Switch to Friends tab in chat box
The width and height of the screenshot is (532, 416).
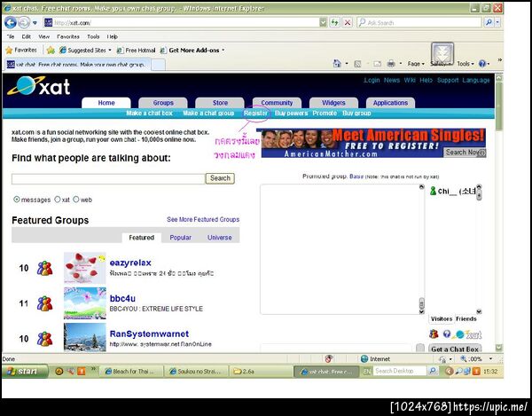click(x=465, y=319)
